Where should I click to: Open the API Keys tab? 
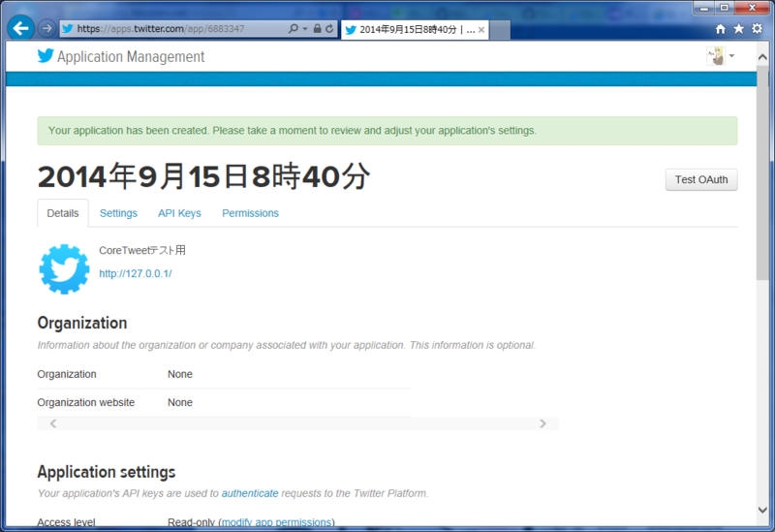coord(179,213)
